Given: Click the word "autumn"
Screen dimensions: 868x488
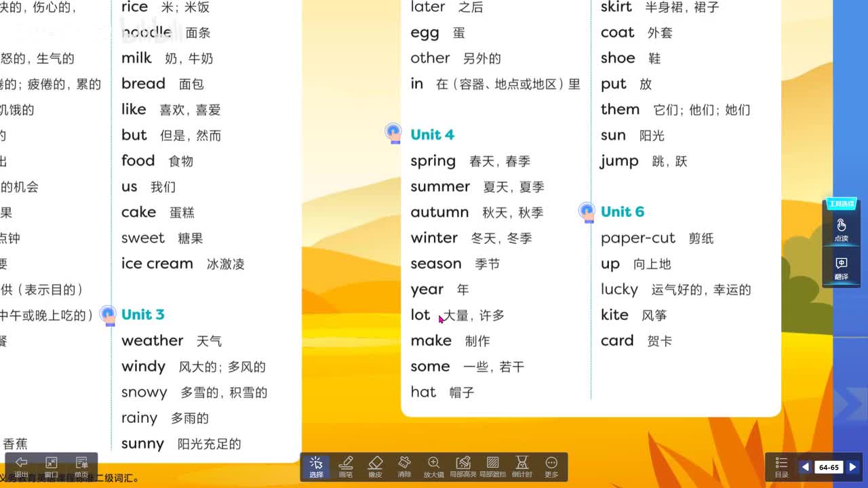Looking at the screenshot, I should (439, 212).
